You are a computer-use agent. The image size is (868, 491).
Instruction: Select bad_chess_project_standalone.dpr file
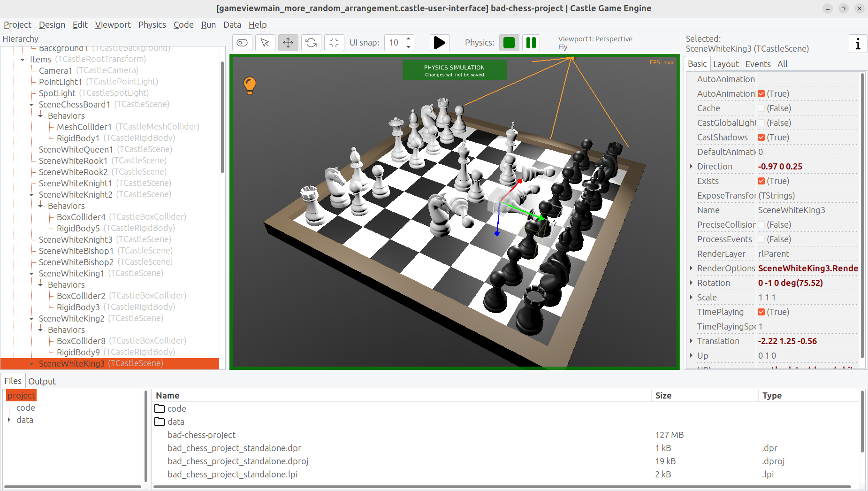coord(234,448)
